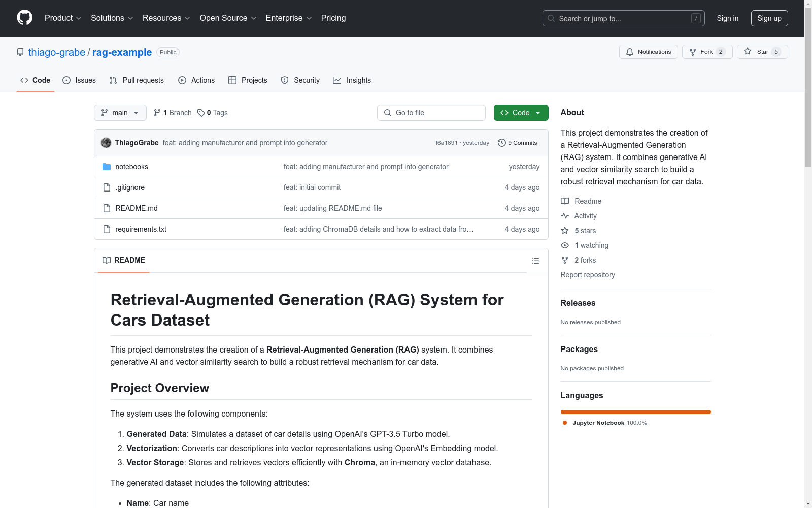Click the Star icon

pyautogui.click(x=748, y=51)
